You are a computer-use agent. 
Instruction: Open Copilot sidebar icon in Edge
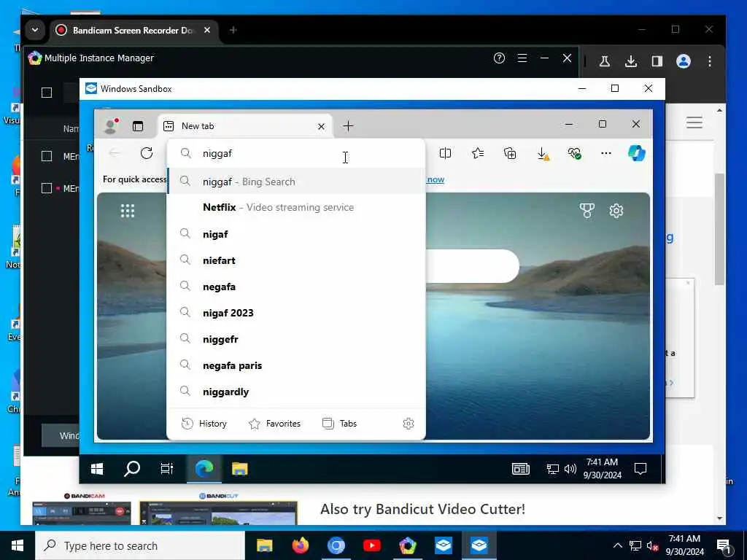click(x=636, y=153)
